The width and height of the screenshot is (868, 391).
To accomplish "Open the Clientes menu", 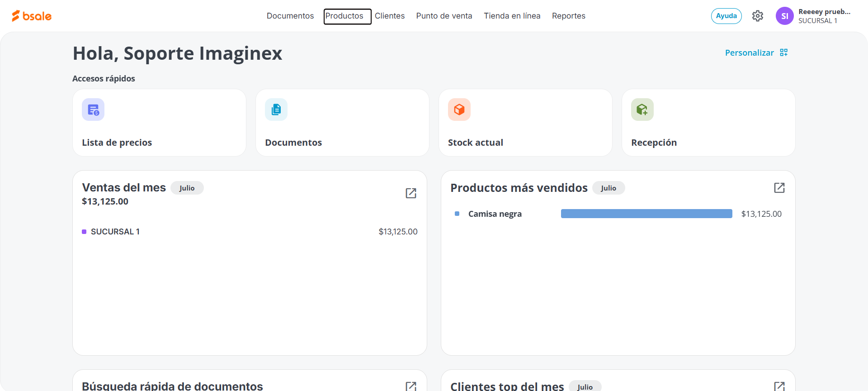I will coord(390,16).
